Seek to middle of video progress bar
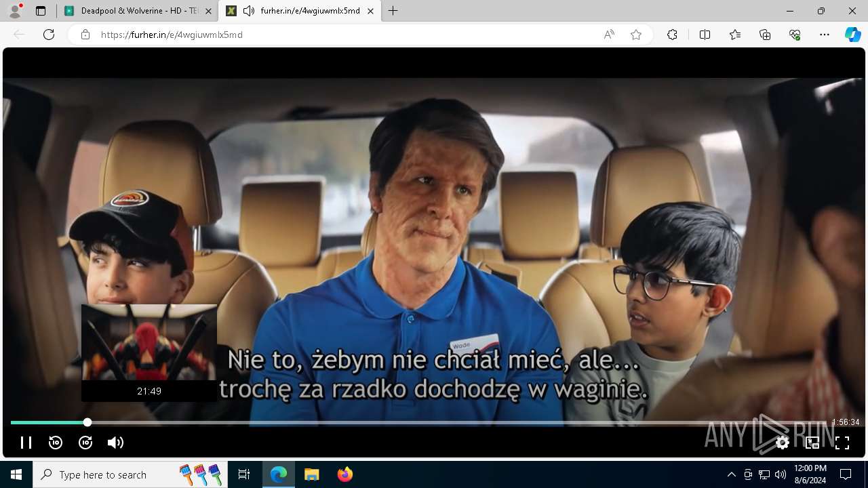Screen dimensions: 868x488 434,422
